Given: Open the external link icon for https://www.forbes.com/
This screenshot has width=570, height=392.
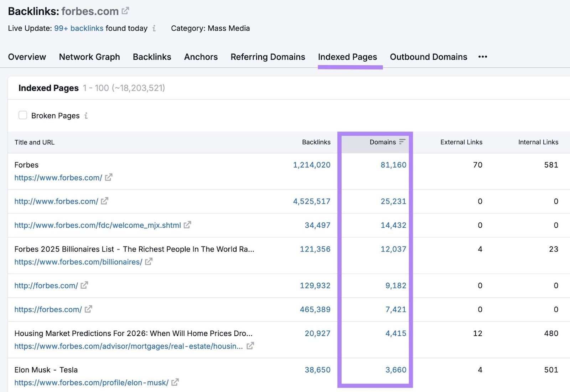Looking at the screenshot, I should [x=109, y=177].
